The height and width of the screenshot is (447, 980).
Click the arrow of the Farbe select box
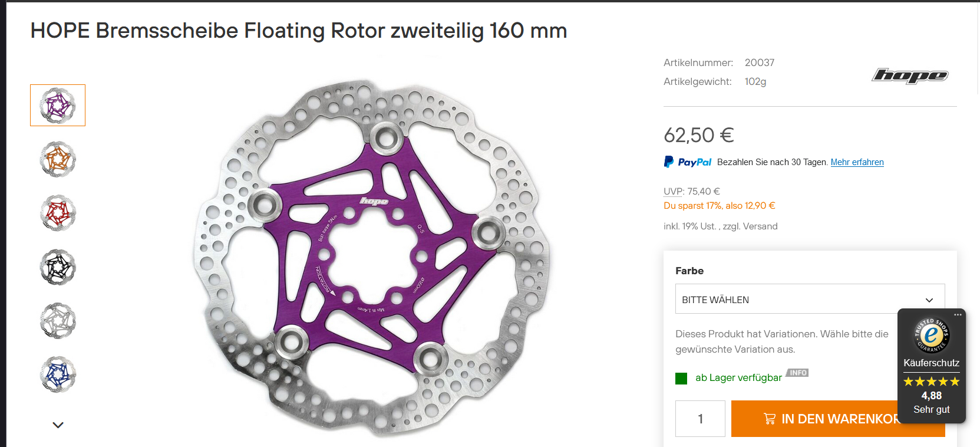click(x=929, y=300)
